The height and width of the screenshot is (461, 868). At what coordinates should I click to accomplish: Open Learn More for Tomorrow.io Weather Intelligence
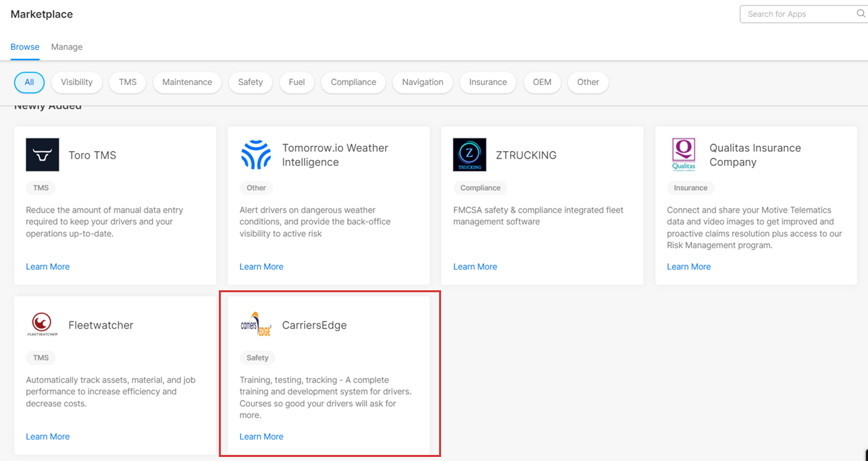click(x=261, y=267)
